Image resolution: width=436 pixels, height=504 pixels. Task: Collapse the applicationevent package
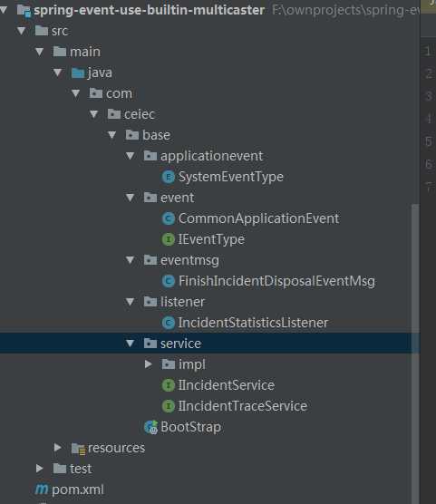tap(131, 156)
